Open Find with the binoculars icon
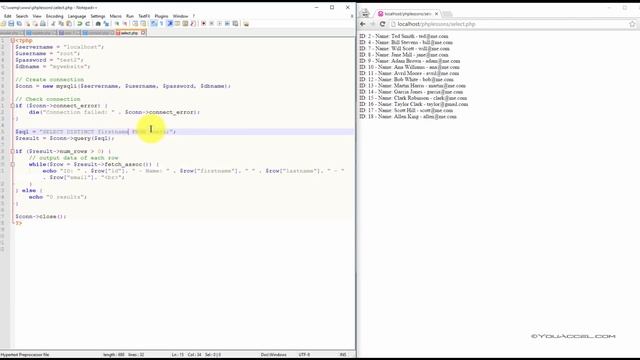640x360 pixels. 98,24
